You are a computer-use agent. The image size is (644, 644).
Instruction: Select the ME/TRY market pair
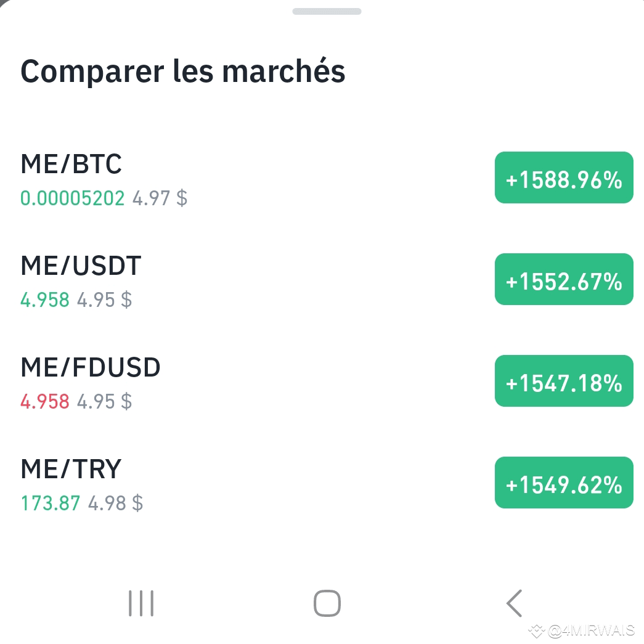pos(70,469)
